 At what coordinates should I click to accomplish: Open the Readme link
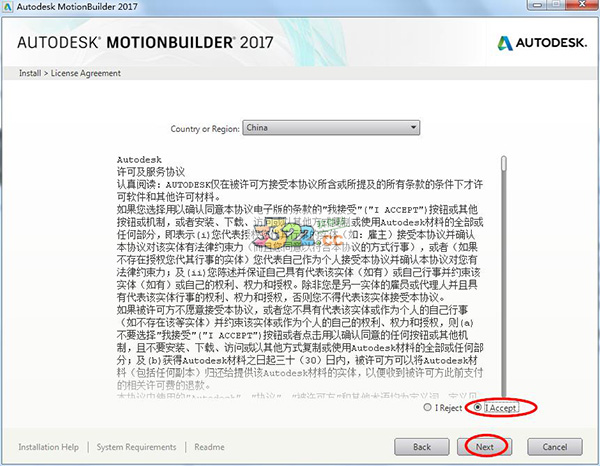tap(209, 447)
